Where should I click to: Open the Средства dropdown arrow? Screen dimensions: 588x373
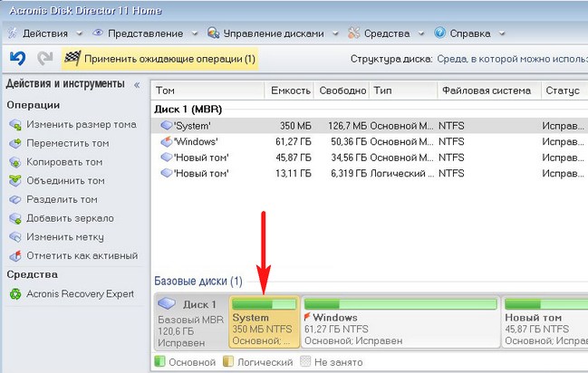(421, 33)
